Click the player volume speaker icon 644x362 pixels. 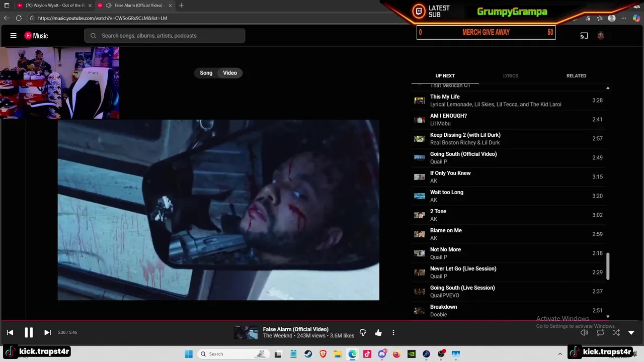[x=584, y=332]
